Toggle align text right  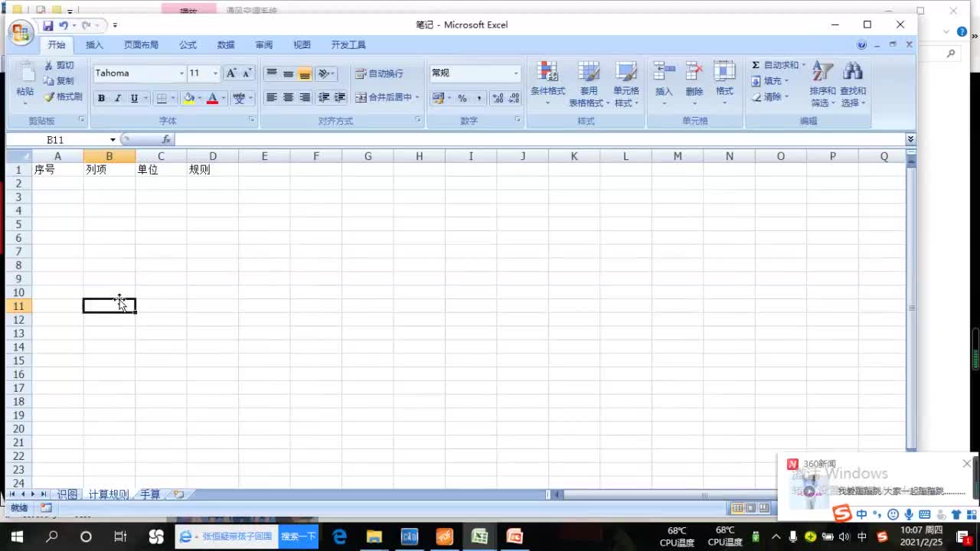coord(305,97)
